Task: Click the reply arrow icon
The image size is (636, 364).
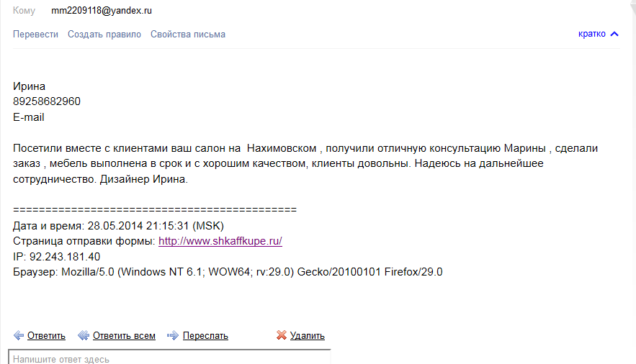Action: pos(19,335)
